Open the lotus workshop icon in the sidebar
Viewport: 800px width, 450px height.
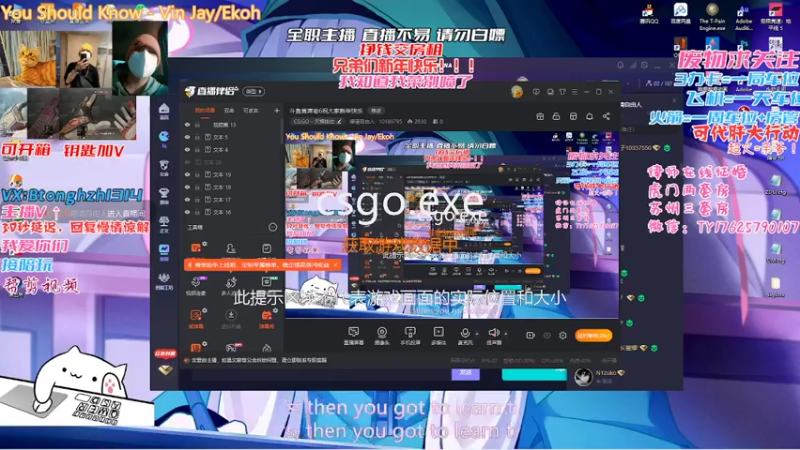click(164, 278)
